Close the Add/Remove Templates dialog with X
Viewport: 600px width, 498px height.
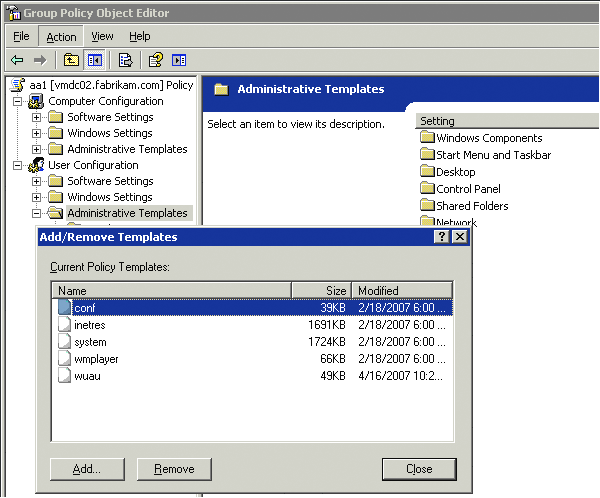point(460,237)
